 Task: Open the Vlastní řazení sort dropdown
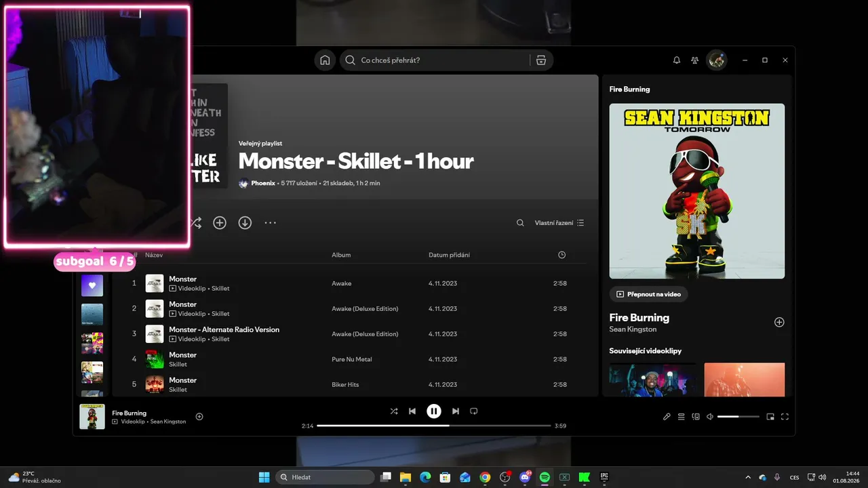click(x=559, y=223)
